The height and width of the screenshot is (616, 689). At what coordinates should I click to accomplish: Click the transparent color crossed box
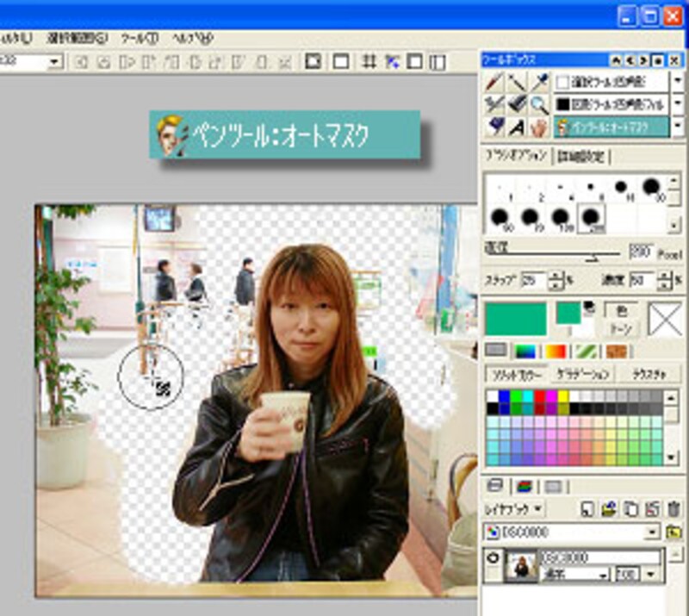click(667, 318)
